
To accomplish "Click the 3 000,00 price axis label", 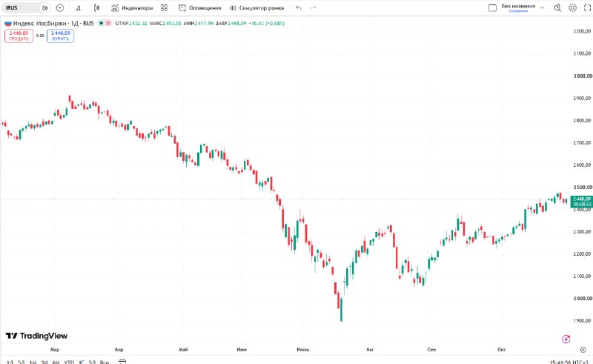I will tap(583, 76).
